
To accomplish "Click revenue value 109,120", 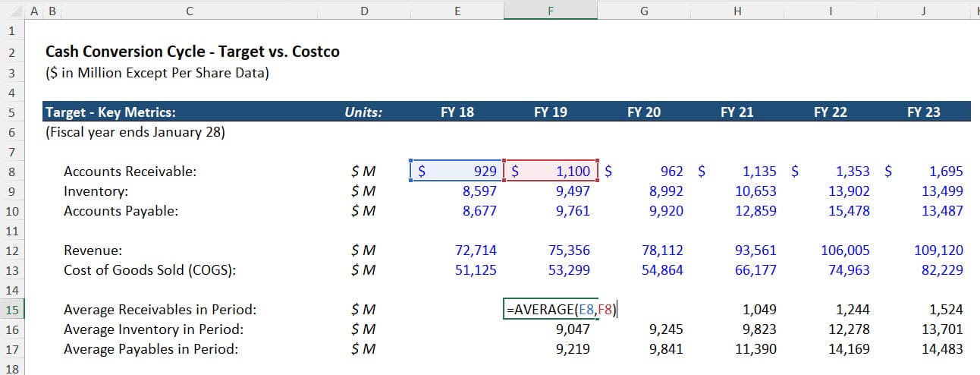I will (x=939, y=251).
